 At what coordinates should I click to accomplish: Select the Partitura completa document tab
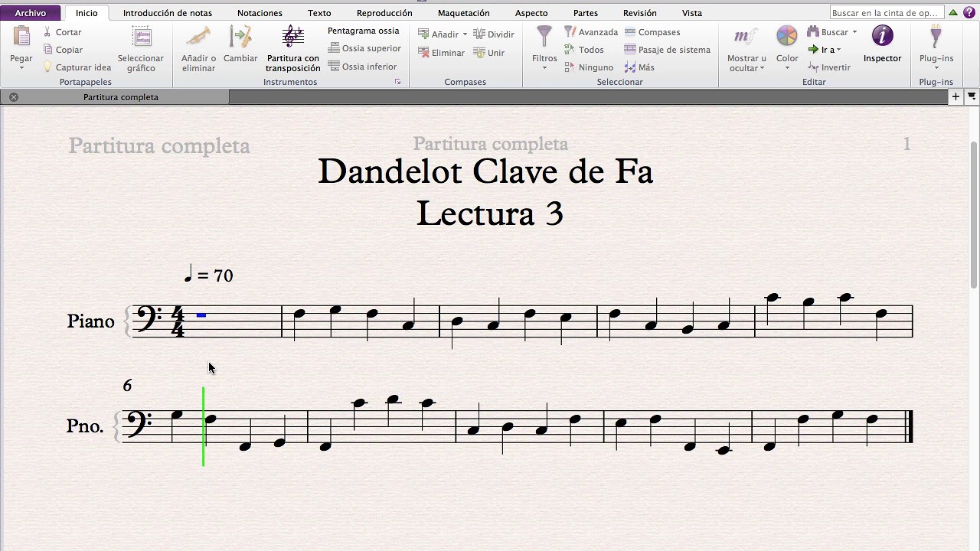(x=120, y=97)
